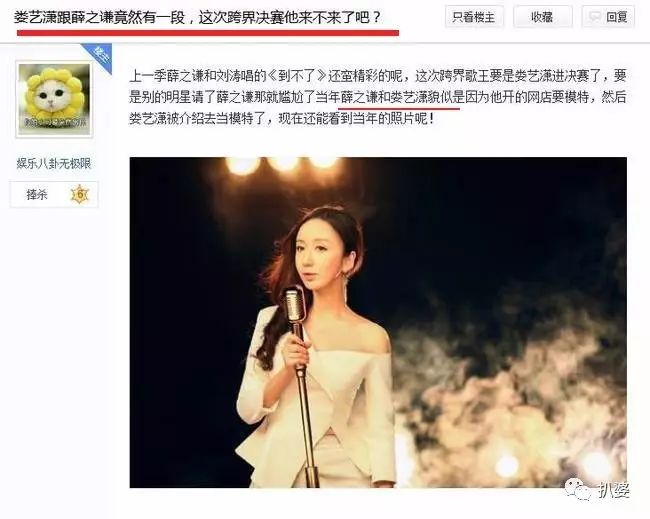Image resolution: width=650 pixels, height=519 pixels.
Task: Click the stage lights at the photo top
Action: pyautogui.click(x=283, y=165)
